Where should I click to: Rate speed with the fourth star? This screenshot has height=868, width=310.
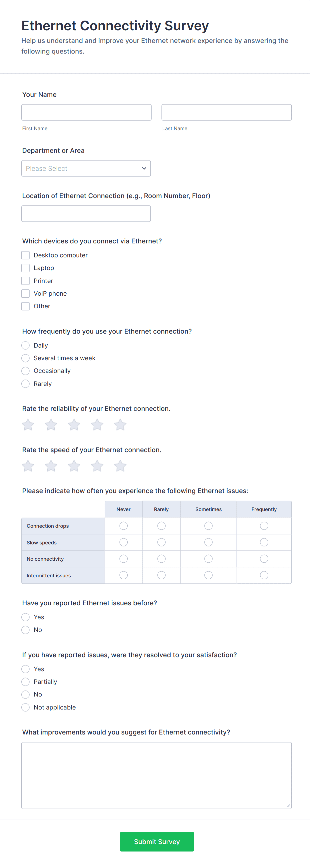(x=97, y=466)
